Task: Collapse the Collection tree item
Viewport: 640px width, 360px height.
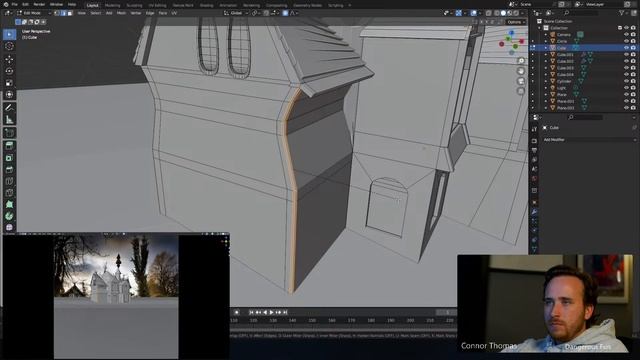Action: (540, 28)
